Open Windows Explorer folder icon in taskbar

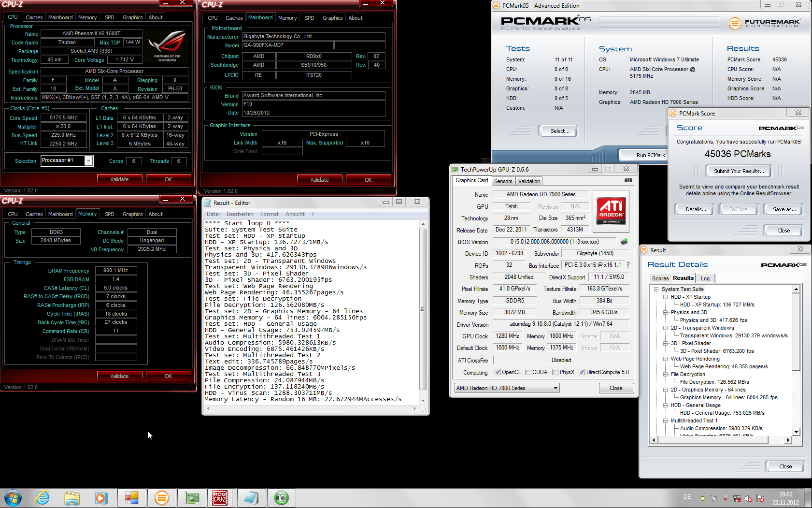72,498
